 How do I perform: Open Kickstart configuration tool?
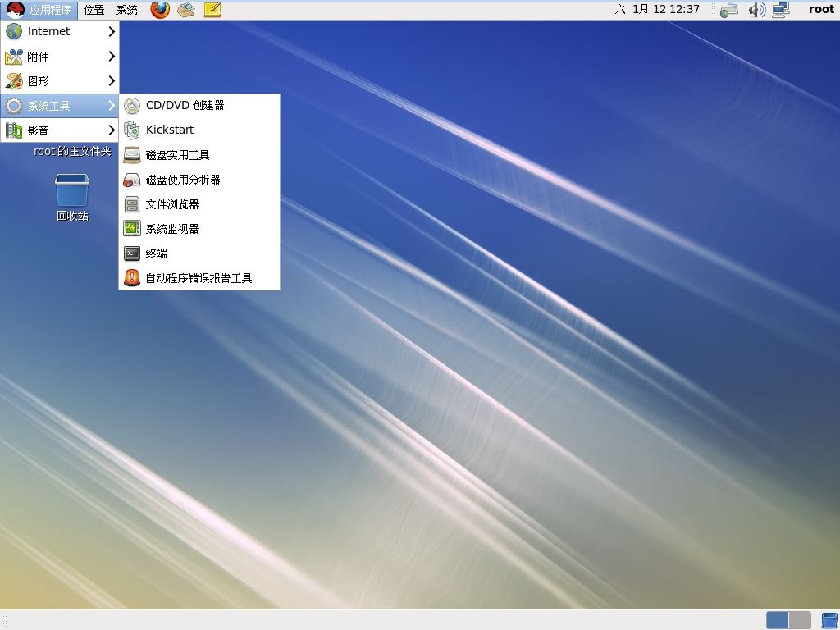(x=199, y=130)
